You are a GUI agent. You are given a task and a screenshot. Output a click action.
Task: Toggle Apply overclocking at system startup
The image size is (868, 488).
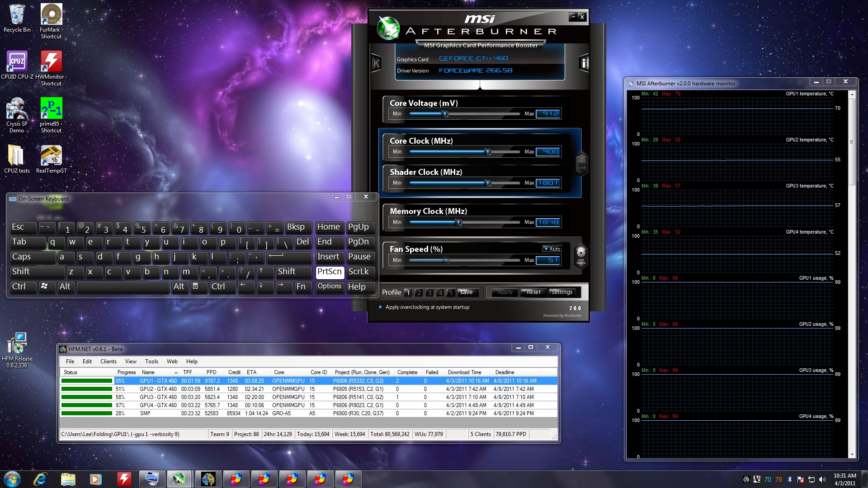coord(380,307)
